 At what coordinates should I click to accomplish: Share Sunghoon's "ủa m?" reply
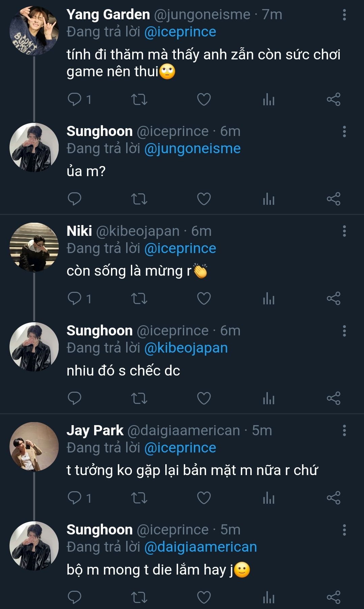pos(333,199)
